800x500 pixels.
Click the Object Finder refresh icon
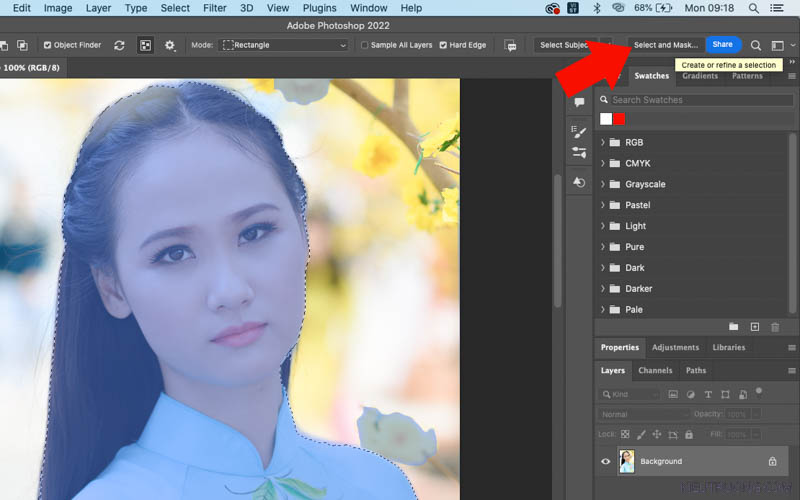[119, 45]
